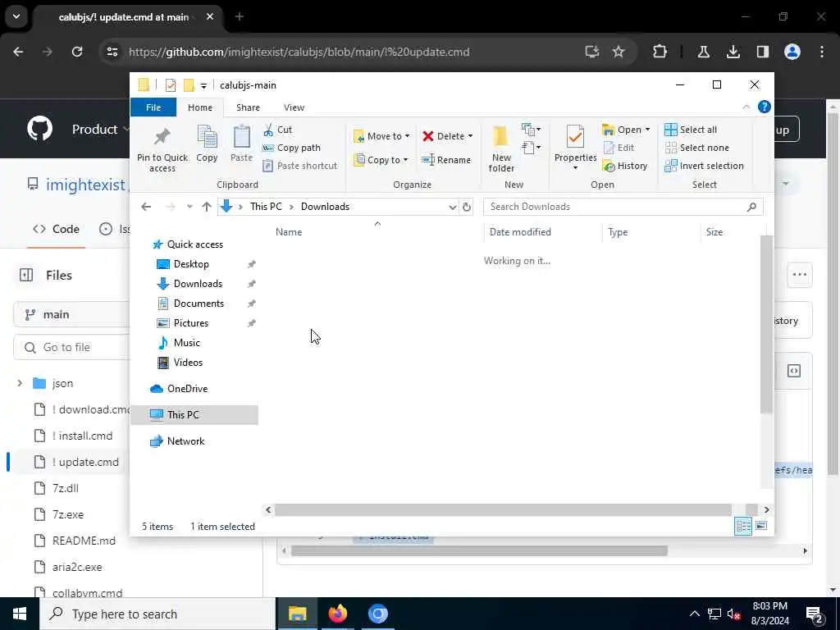Viewport: 840px width, 630px height.
Task: Select Network in navigation pane
Action: click(x=185, y=441)
